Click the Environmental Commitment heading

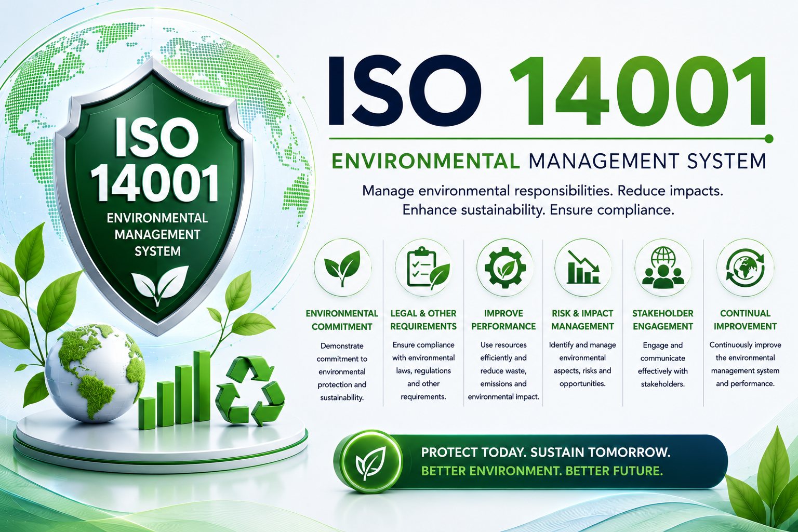point(342,320)
